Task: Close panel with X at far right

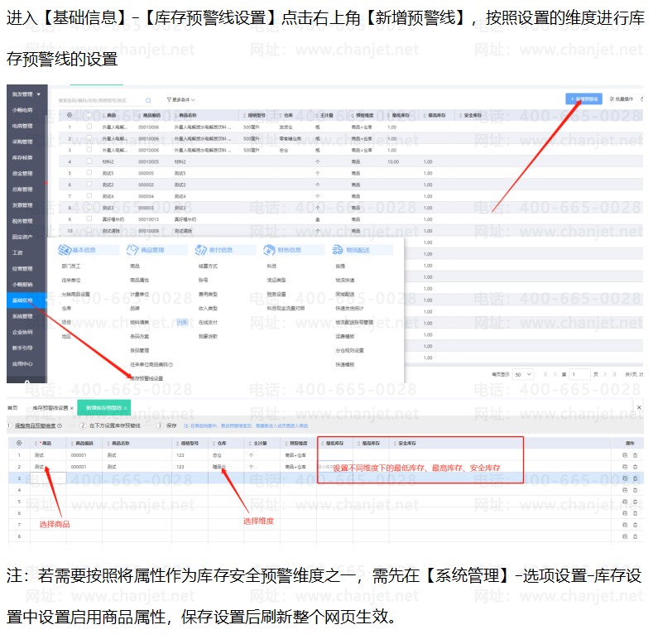Action: 639,407
